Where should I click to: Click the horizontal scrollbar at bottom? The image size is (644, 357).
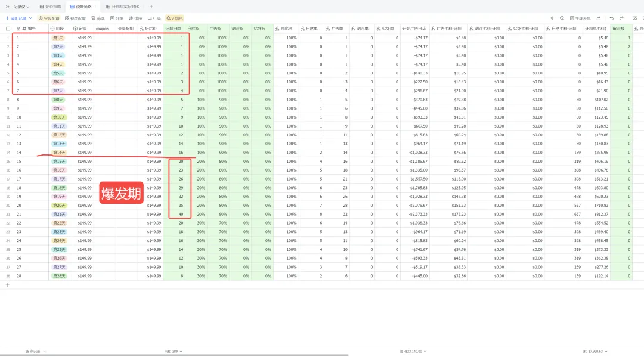[x=174, y=355]
